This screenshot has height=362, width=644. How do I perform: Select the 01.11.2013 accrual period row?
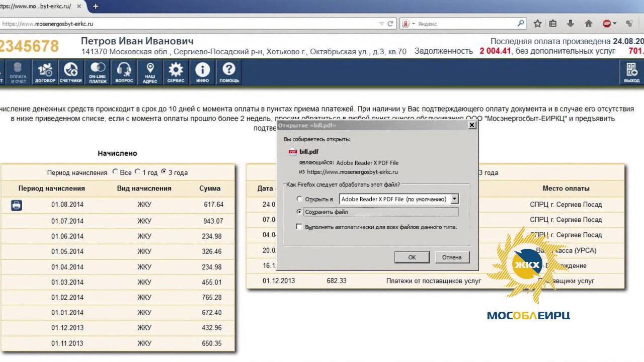click(x=117, y=343)
